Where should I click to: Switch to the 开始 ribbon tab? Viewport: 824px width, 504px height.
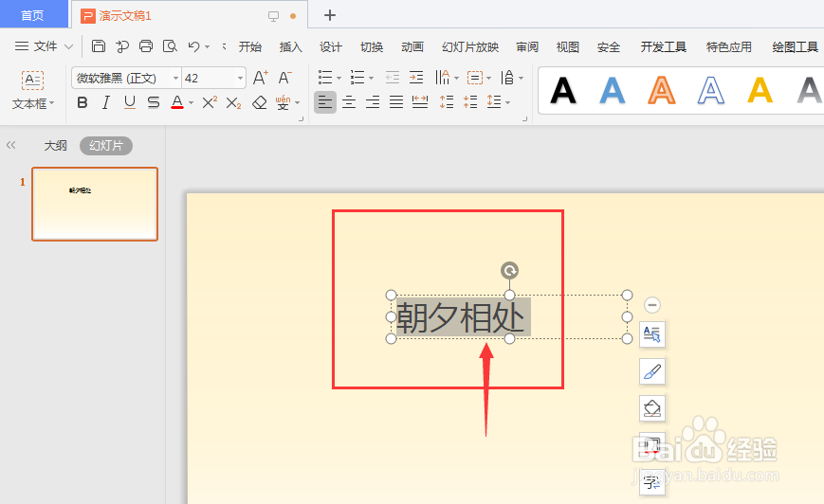(250, 47)
